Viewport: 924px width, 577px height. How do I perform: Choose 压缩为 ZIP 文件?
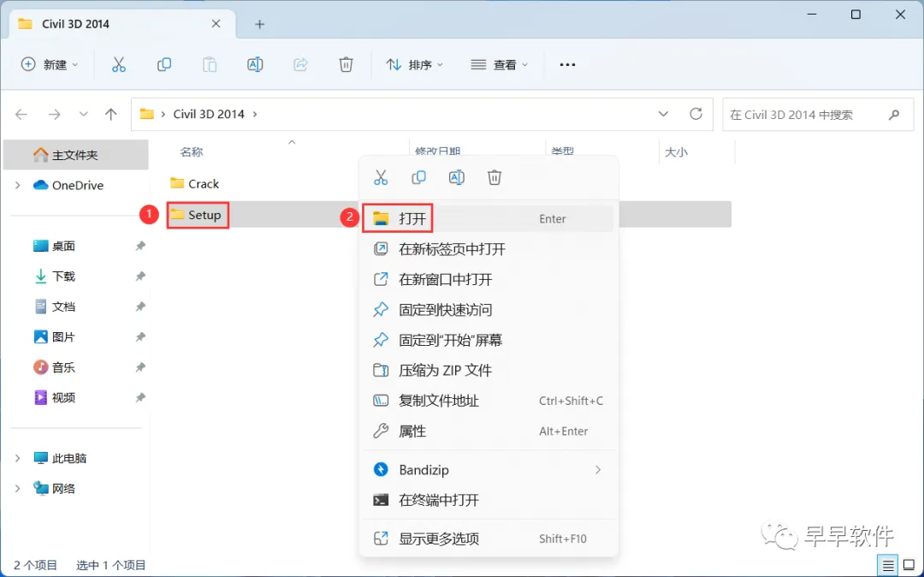[489, 371]
